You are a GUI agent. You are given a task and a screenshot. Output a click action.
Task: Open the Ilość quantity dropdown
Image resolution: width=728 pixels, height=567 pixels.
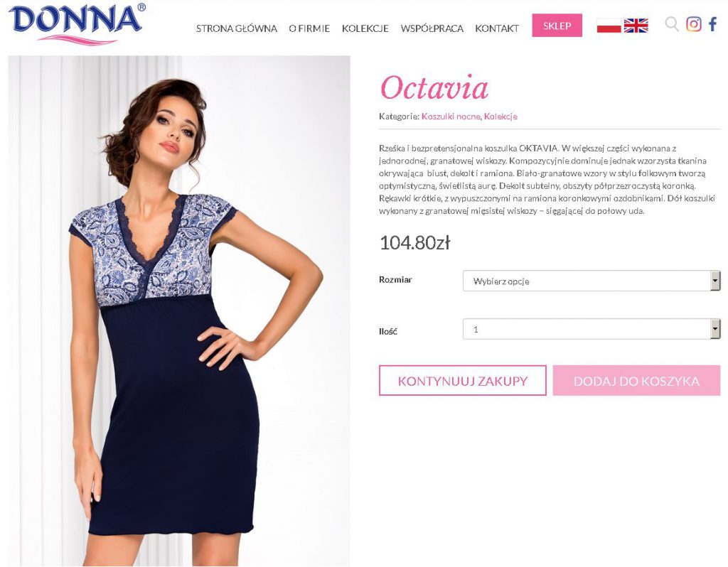coord(591,329)
